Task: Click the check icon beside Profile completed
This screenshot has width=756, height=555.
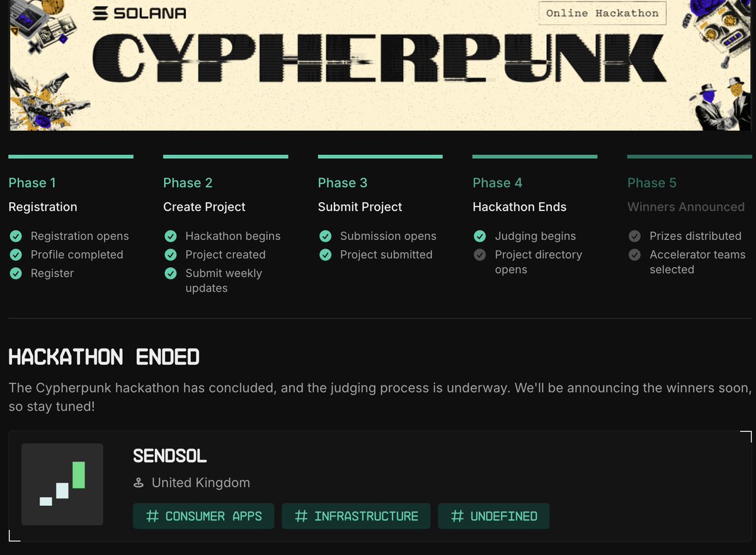Action: point(15,255)
